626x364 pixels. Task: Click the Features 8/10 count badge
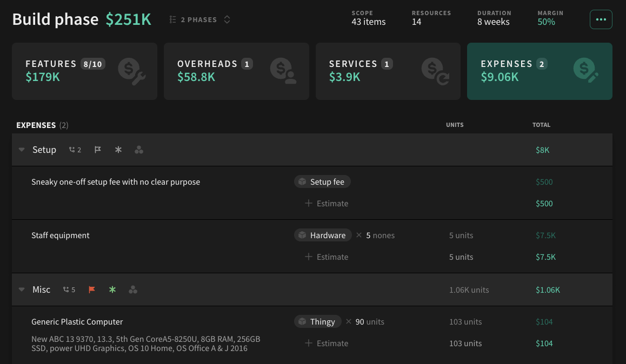(x=92, y=64)
